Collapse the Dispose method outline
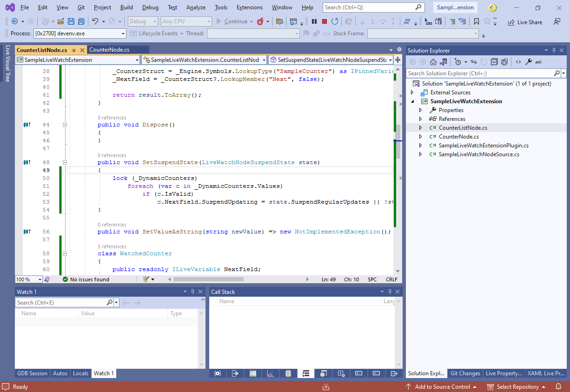This screenshot has width=570, height=392. pyautogui.click(x=65, y=125)
